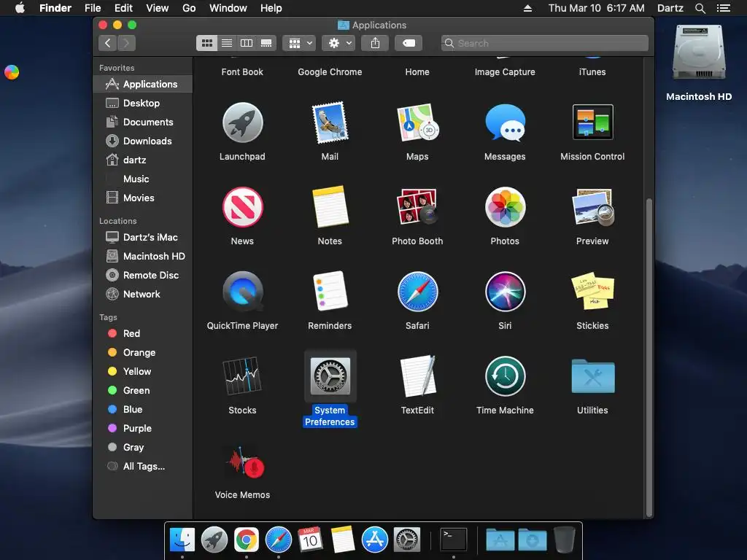
Task: Open the Siri app icon
Action: coord(505,292)
